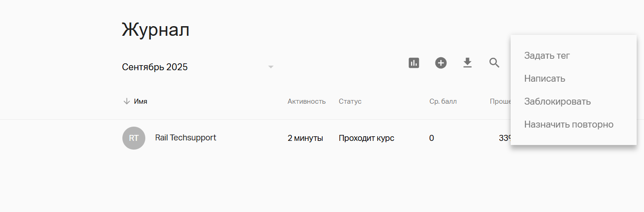This screenshot has width=644, height=212.
Task: Sort by the Имя column header
Action: 141,101
